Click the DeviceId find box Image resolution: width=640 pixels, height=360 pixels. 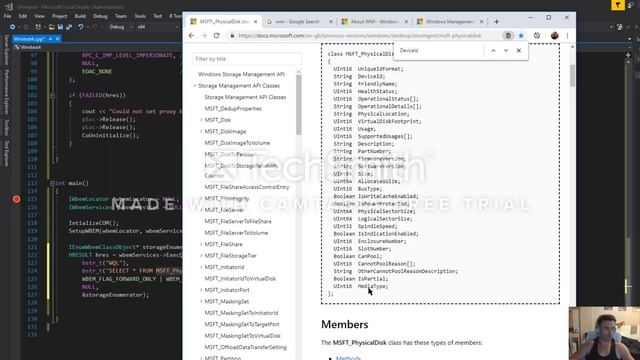tap(439, 51)
